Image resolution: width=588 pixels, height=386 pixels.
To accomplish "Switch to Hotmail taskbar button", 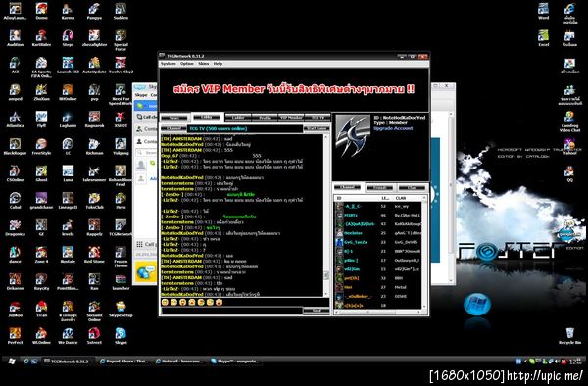I will (x=179, y=362).
